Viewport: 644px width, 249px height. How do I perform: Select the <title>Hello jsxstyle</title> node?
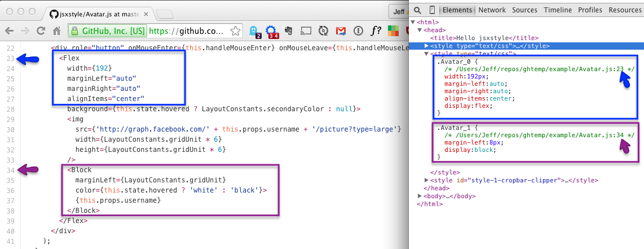tap(484, 38)
